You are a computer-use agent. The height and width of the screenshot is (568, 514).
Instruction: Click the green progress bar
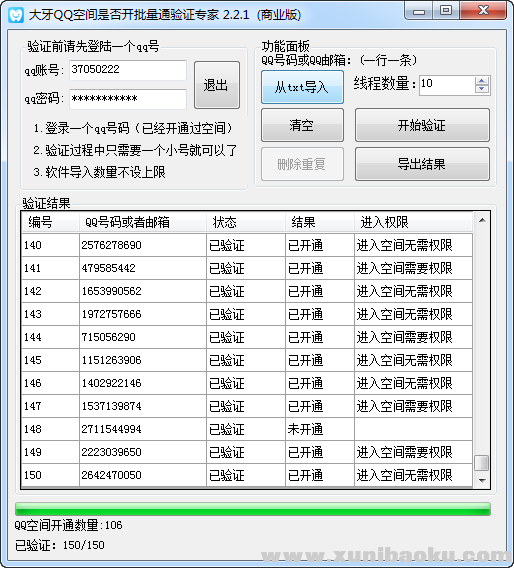(x=253, y=509)
